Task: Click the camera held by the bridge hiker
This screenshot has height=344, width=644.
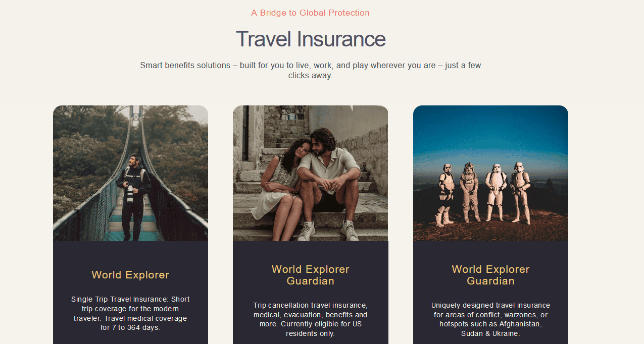Action: point(129,193)
